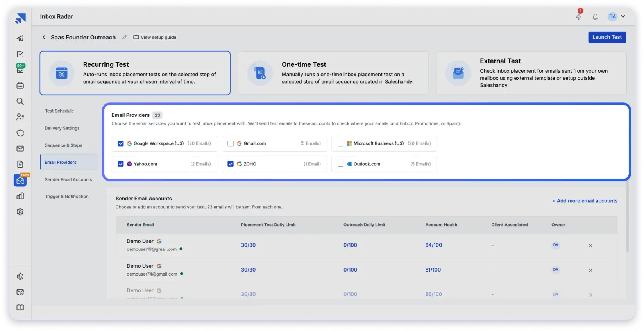Screen dimensions: 644x331
Task: Open the search icon in left sidebar
Action: pyautogui.click(x=20, y=102)
